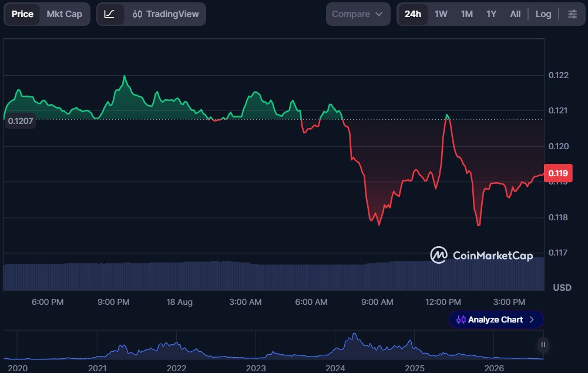Click the 6:00 AM time label

(x=311, y=302)
